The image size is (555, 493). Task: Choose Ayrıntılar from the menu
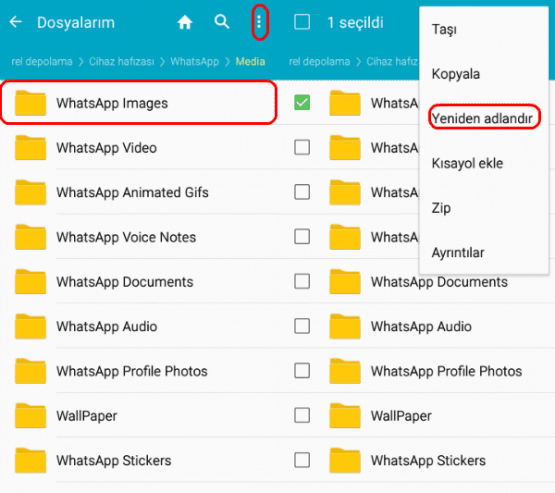click(x=458, y=253)
